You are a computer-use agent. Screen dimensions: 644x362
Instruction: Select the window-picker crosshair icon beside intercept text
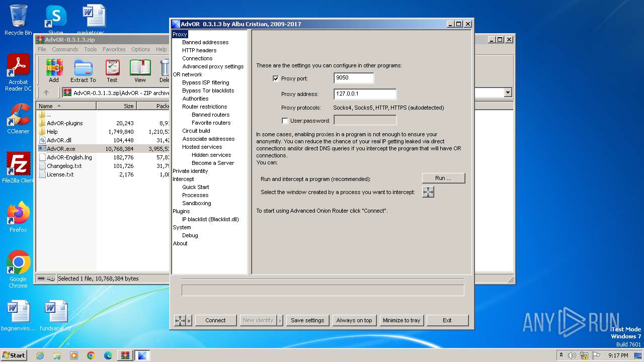pyautogui.click(x=428, y=192)
